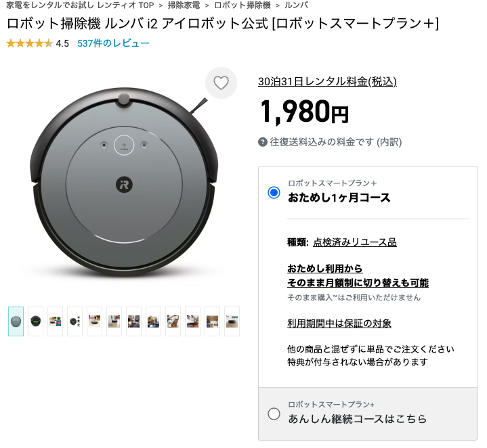Select the おためし1ヶ月コース radio button
This screenshot has width=487, height=448.
274,192
